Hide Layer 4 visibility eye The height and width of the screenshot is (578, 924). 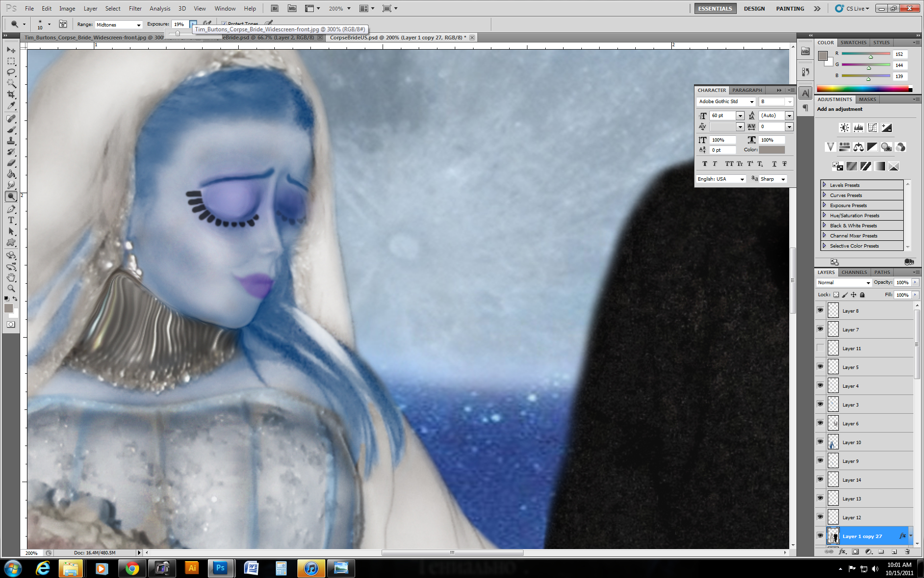coord(821,386)
